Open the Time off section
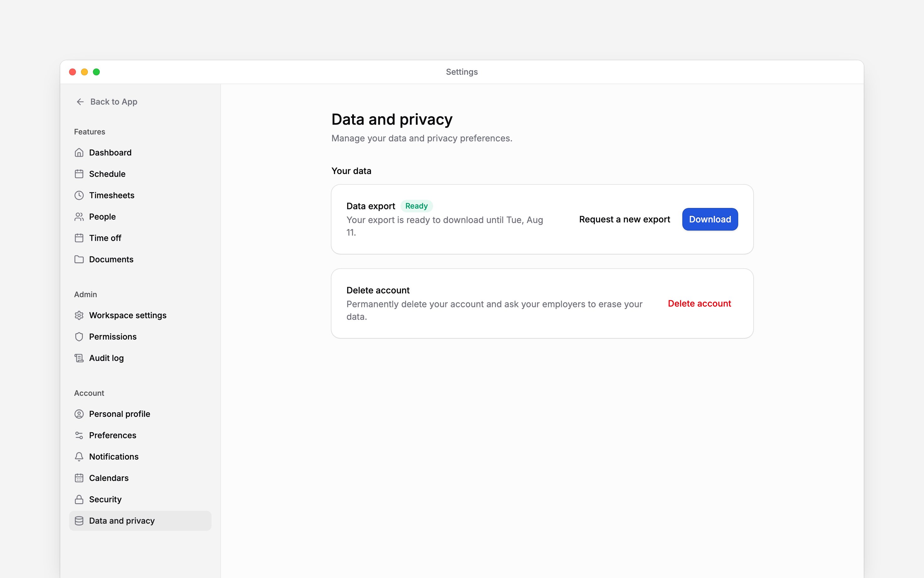This screenshot has width=924, height=578. pos(140,238)
